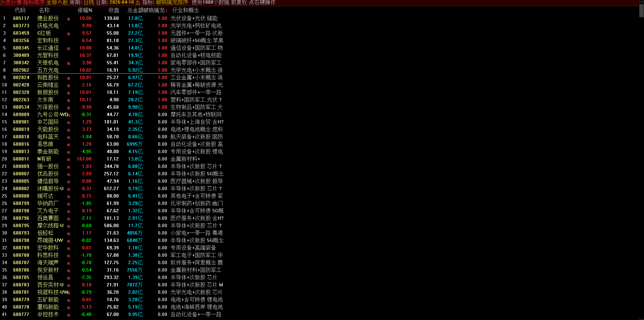
Task: Click the red sort arrow on 破晓擒龙
Action: (166, 10)
